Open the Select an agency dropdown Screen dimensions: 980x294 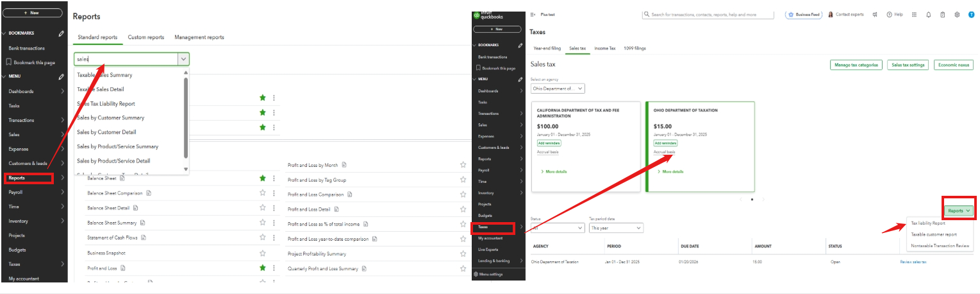point(558,89)
